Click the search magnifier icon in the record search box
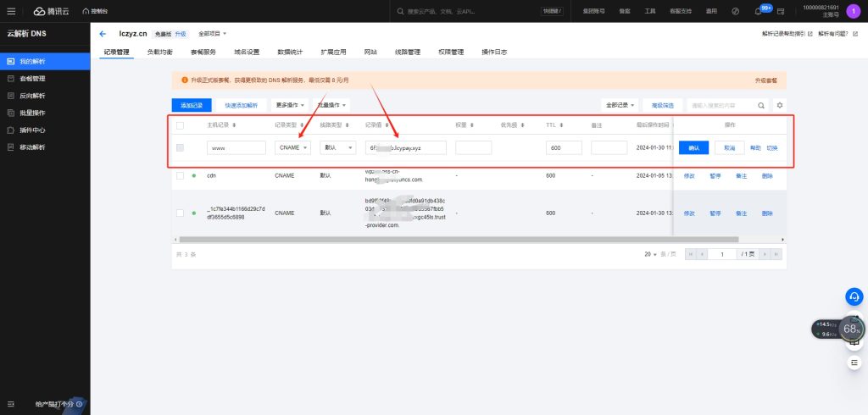The width and height of the screenshot is (868, 415). click(759, 105)
